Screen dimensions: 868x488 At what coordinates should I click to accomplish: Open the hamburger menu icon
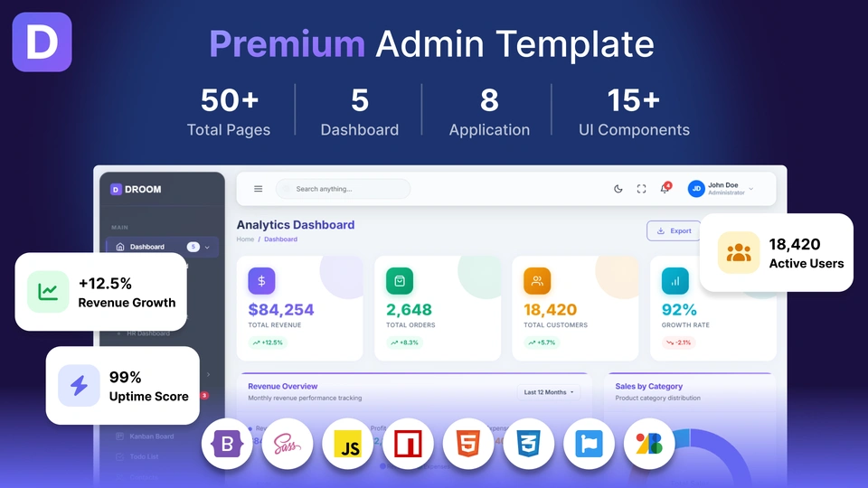point(258,189)
